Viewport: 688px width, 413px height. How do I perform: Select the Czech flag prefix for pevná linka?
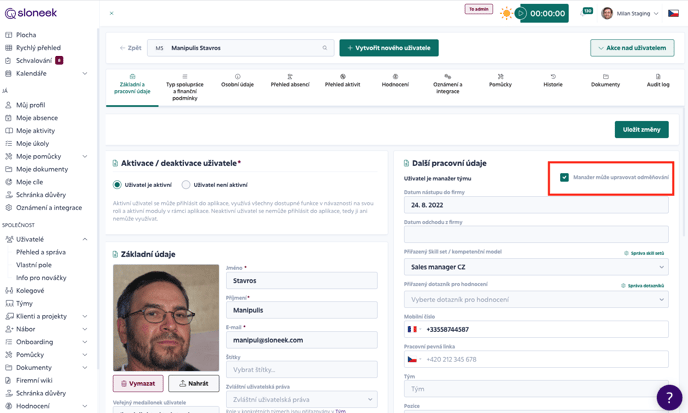pyautogui.click(x=412, y=359)
